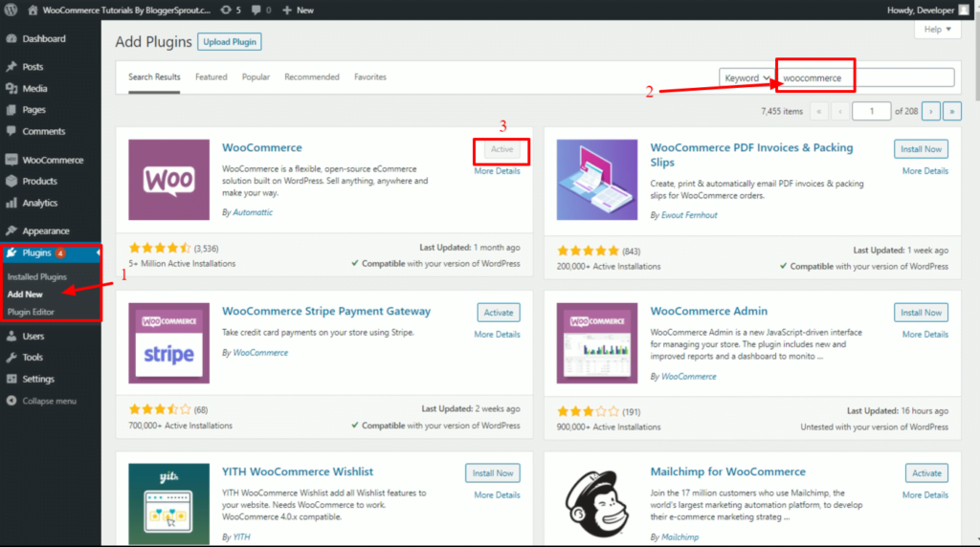Open the WooCommerce plugin title link
This screenshot has width=980, height=547.
(262, 147)
